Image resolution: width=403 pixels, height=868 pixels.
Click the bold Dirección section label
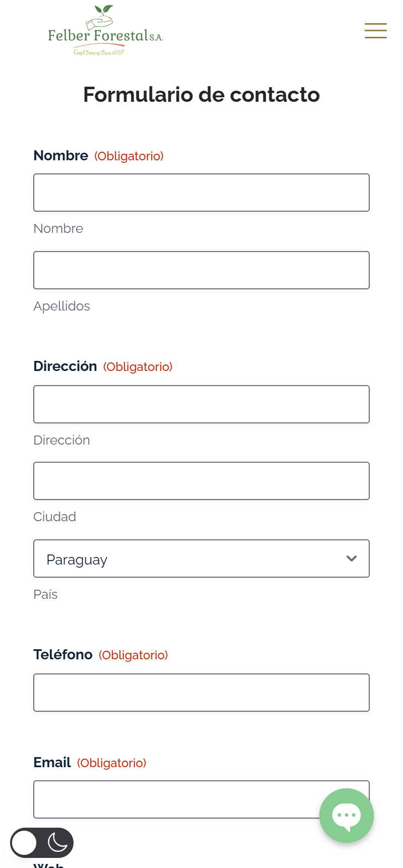(65, 366)
